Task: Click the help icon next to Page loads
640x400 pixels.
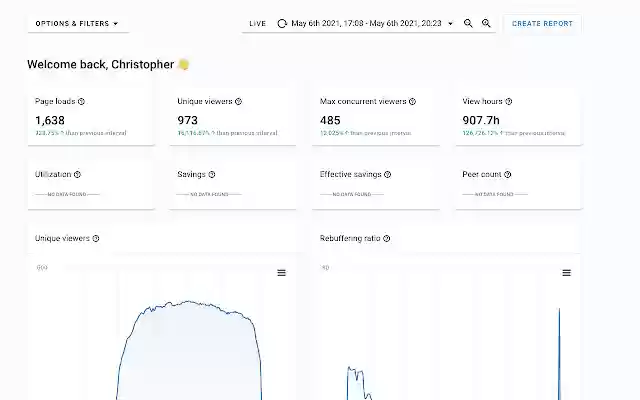Action: 81,101
